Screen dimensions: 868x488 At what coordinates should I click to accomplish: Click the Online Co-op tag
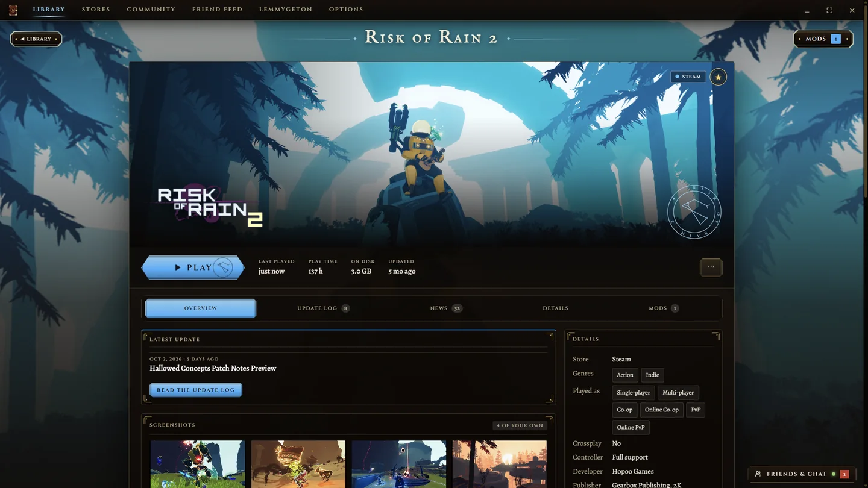point(662,410)
